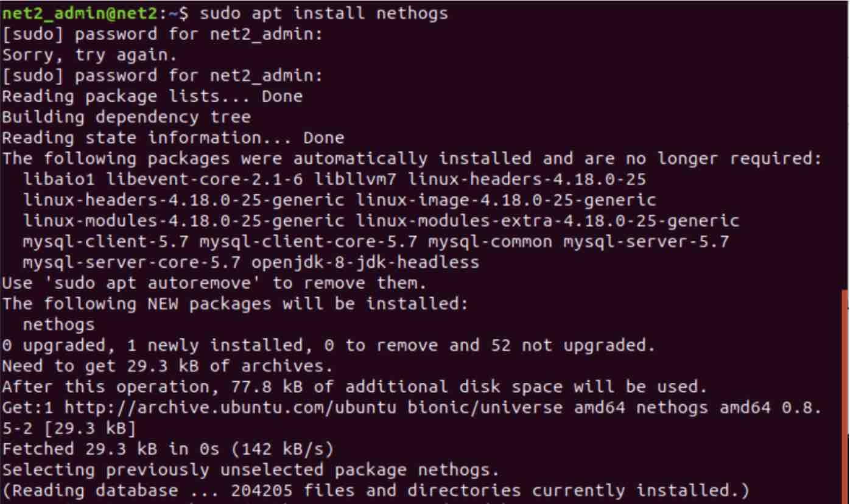
Task: Select the indented nethogs package under NEW packages
Action: click(x=59, y=324)
